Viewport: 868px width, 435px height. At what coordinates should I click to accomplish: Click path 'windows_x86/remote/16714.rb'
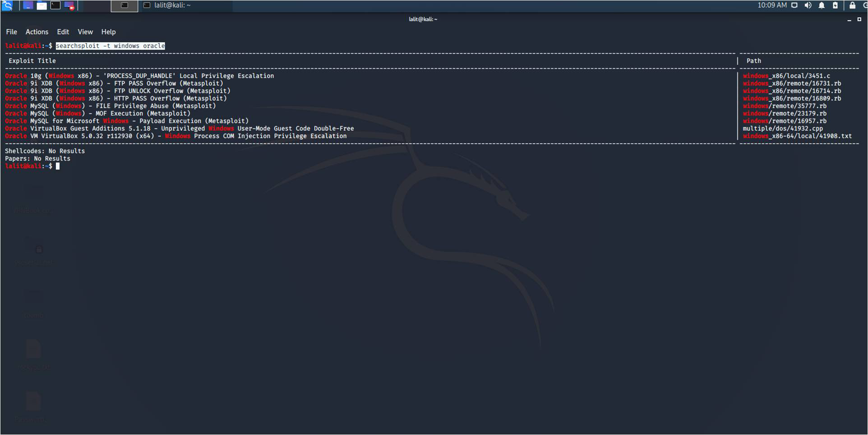click(x=792, y=91)
